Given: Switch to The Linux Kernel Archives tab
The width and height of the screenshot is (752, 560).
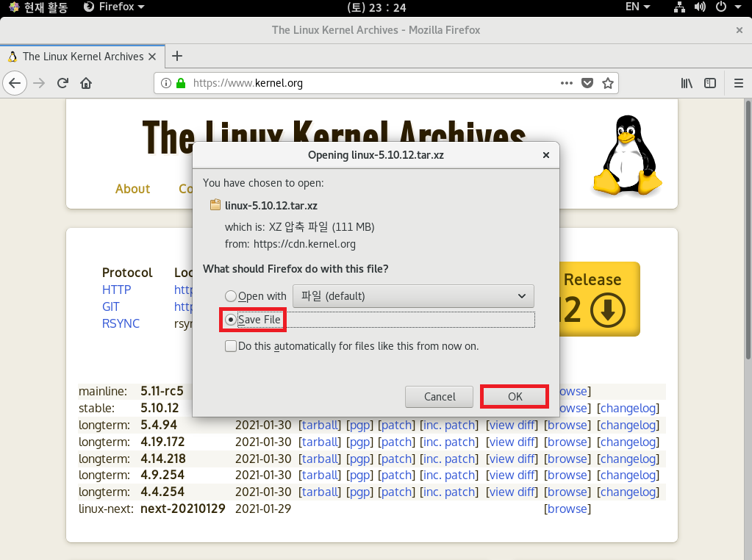Looking at the screenshot, I should [x=83, y=57].
